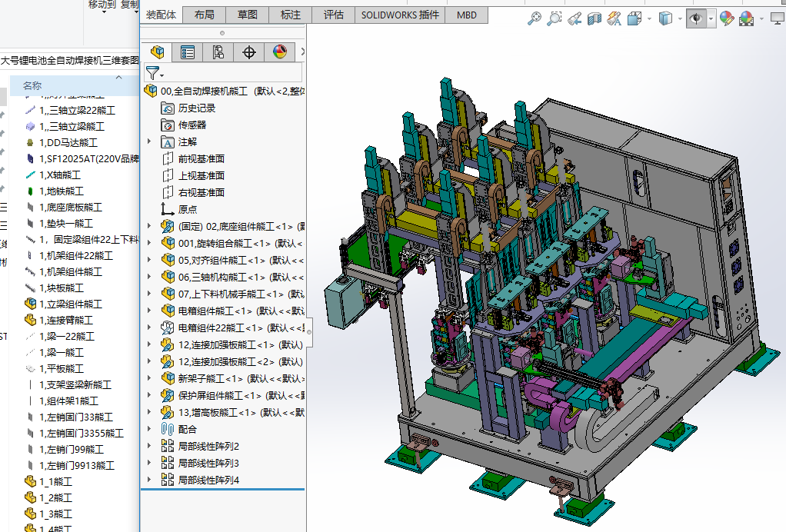Open the 布局 command tab

pos(204,15)
